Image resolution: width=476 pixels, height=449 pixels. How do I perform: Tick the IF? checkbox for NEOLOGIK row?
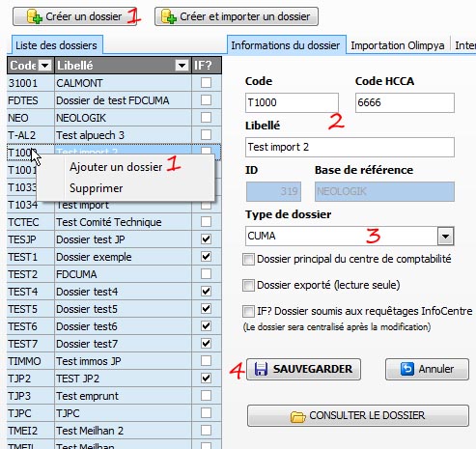pos(206,118)
